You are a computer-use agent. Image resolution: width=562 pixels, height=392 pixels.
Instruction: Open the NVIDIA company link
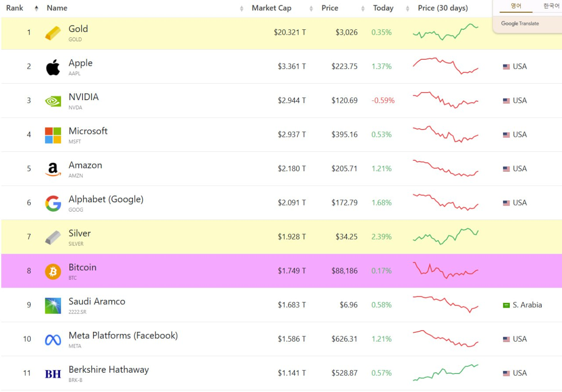tap(83, 97)
